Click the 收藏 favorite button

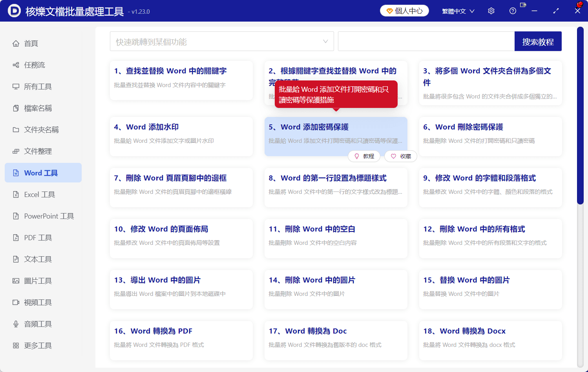coord(400,156)
